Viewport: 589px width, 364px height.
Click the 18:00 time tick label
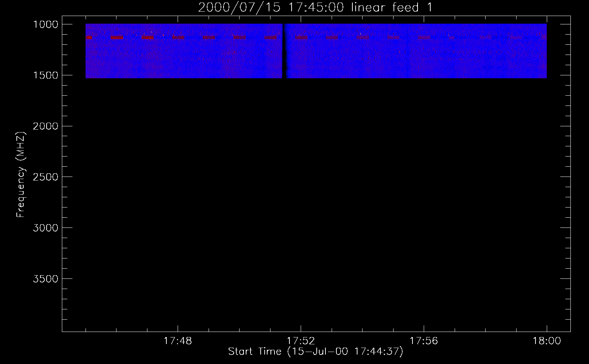547,341
